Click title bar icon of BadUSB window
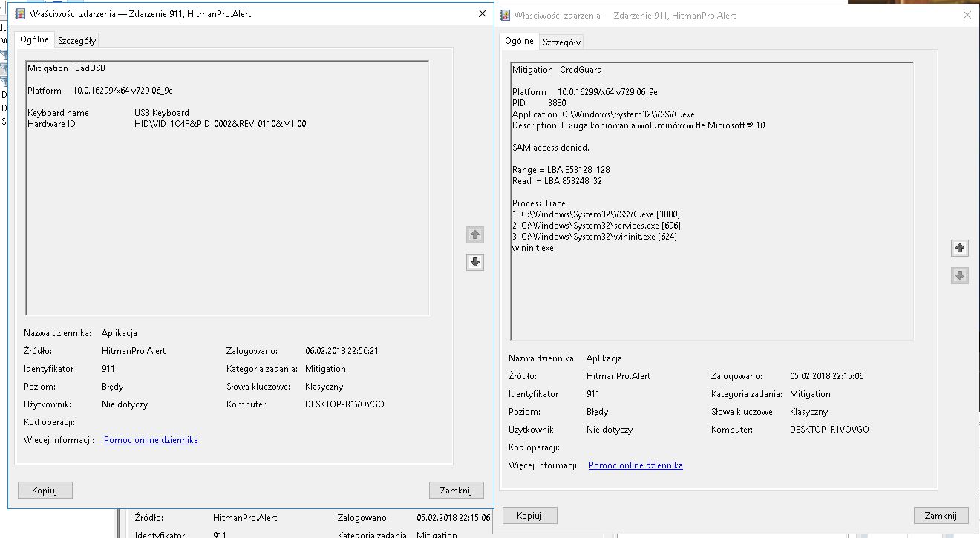The height and width of the screenshot is (538, 980). [19, 13]
